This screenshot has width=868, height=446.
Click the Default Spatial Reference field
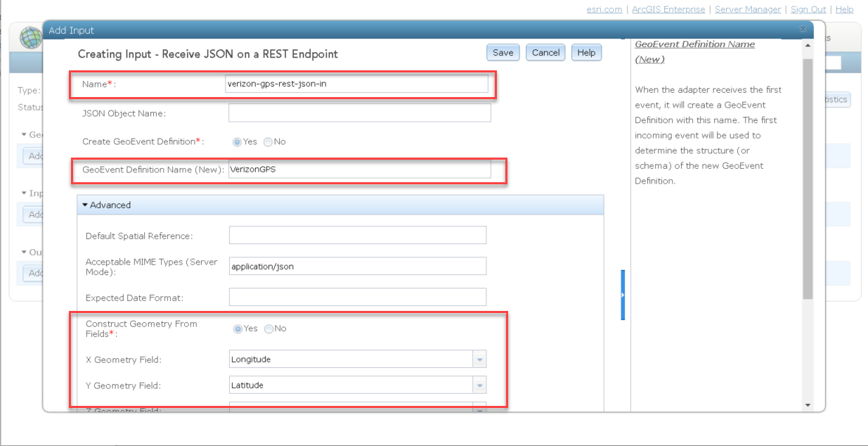(x=358, y=235)
